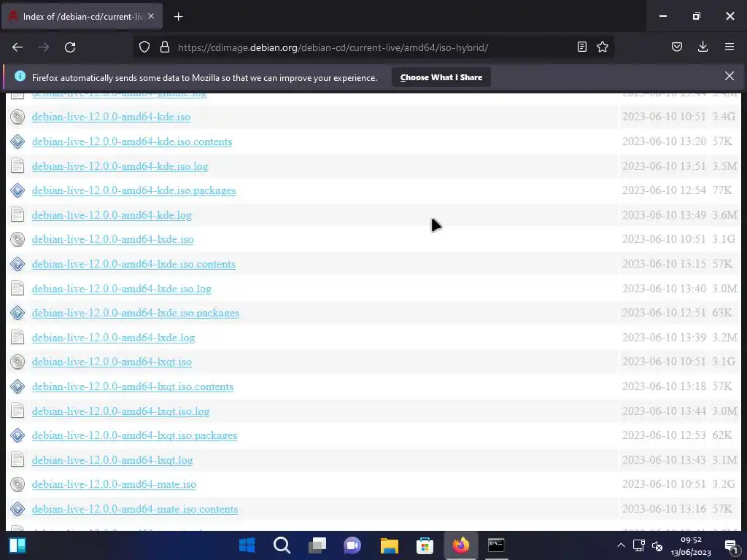Click disc icon beside lxqt.iso file

pyautogui.click(x=18, y=362)
